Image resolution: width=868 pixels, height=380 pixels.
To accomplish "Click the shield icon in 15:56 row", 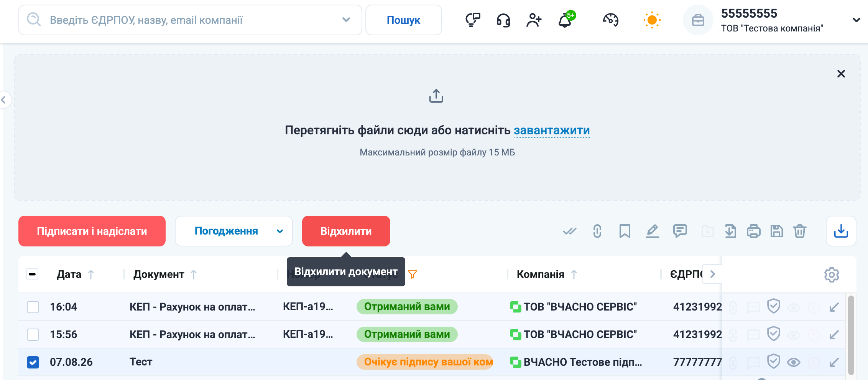I will [x=774, y=334].
